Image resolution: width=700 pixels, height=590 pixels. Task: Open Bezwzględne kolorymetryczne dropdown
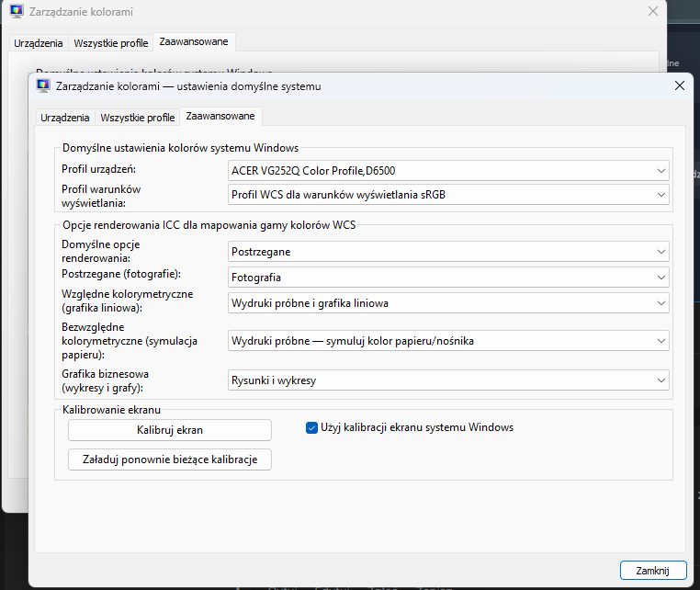click(448, 341)
